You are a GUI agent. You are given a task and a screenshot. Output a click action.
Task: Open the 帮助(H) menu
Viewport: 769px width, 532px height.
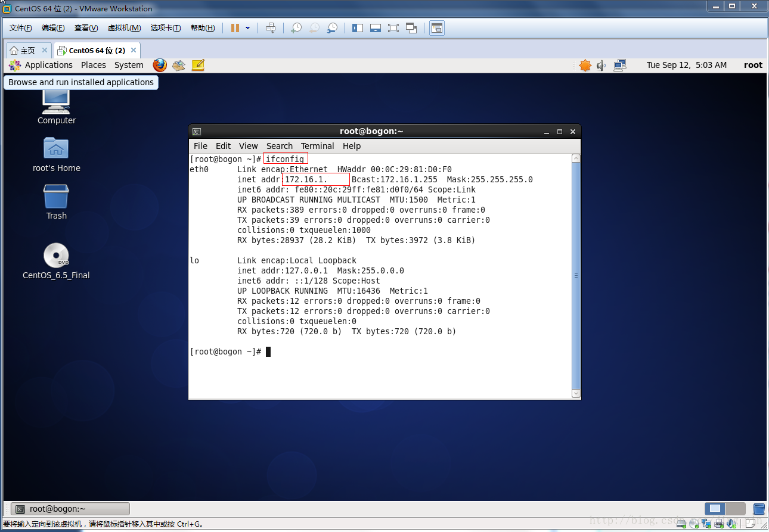pyautogui.click(x=203, y=28)
